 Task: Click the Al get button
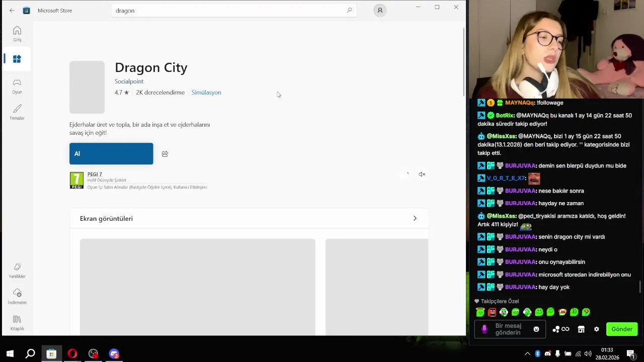111,154
